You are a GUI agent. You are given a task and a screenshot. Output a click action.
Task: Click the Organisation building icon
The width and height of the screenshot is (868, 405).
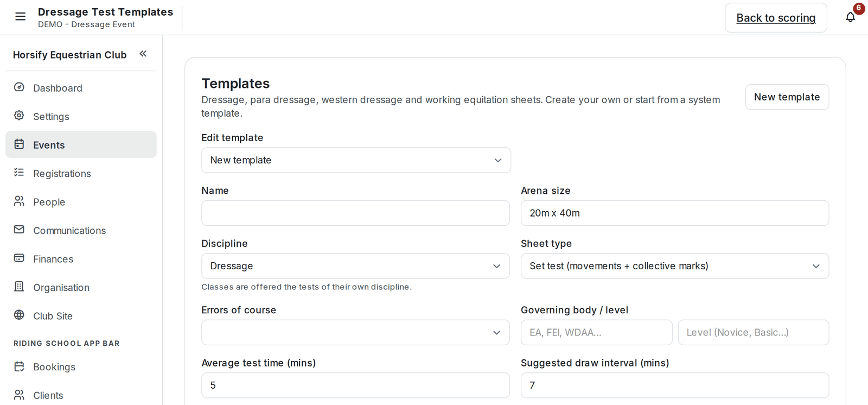click(x=19, y=287)
